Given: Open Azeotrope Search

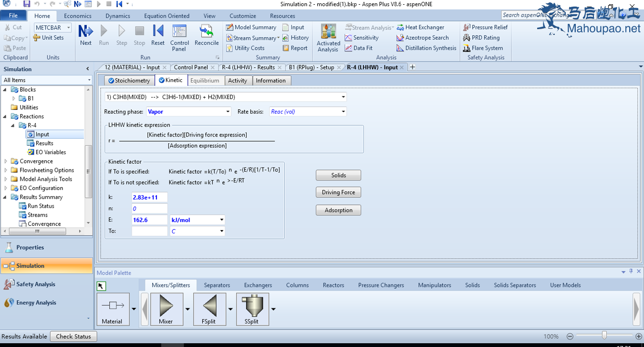Looking at the screenshot, I should pyautogui.click(x=423, y=38).
